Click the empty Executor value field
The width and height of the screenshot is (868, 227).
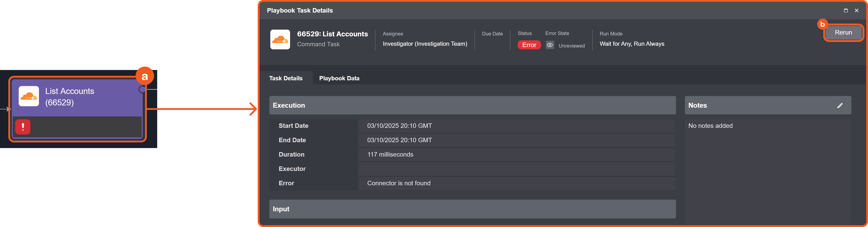516,169
